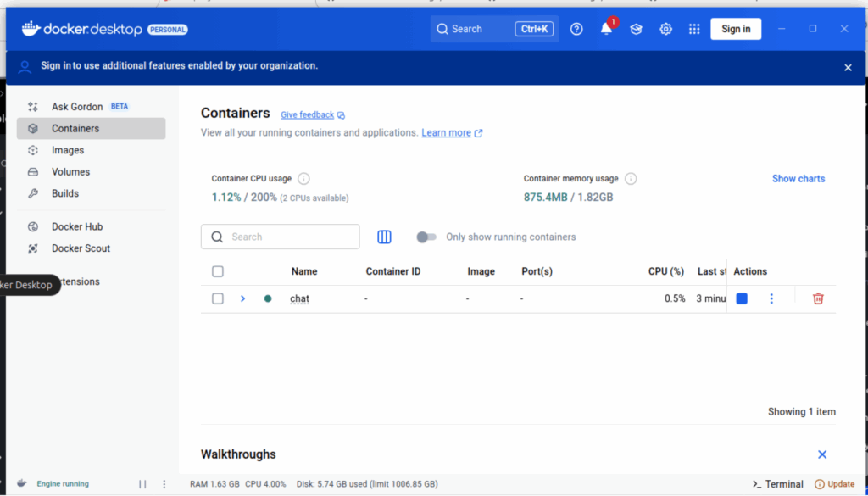Click the 1.12% container CPU usage value

click(x=226, y=198)
